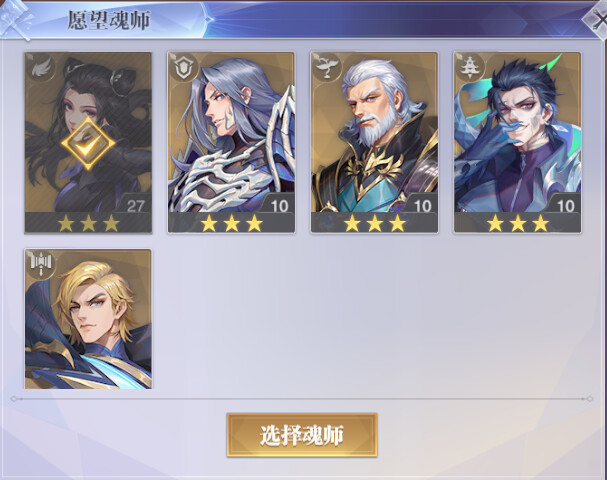Select the blond-haired soul master card
This screenshot has height=480, width=607.
tap(88, 319)
